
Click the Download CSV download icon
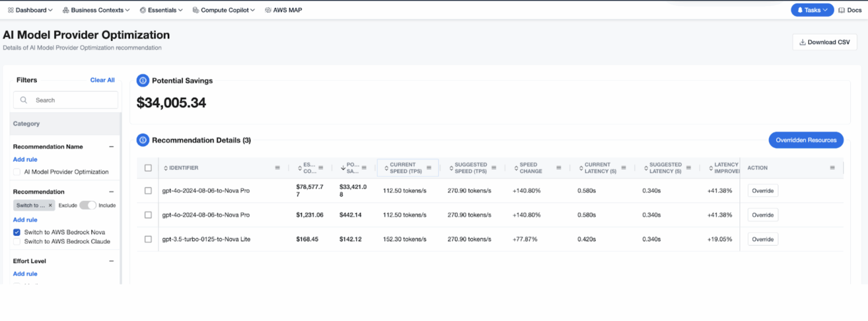pos(802,42)
